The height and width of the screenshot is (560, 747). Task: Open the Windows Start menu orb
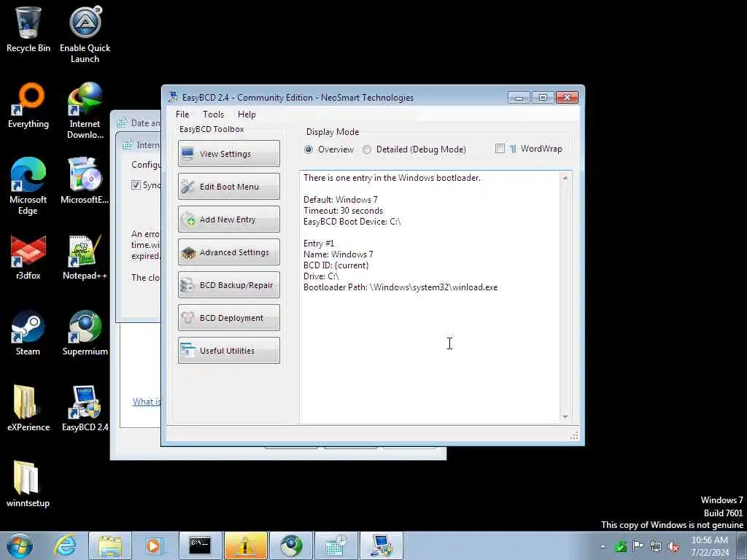click(20, 545)
